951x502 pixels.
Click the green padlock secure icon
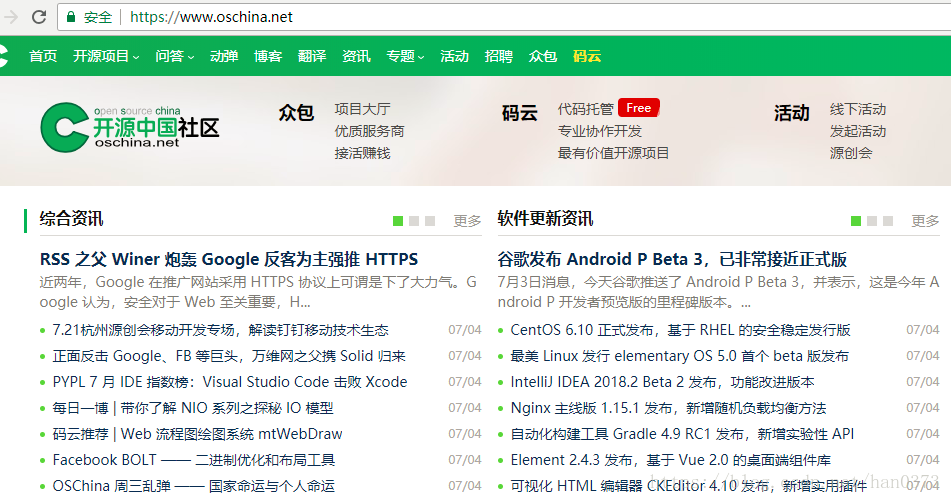tap(71, 17)
